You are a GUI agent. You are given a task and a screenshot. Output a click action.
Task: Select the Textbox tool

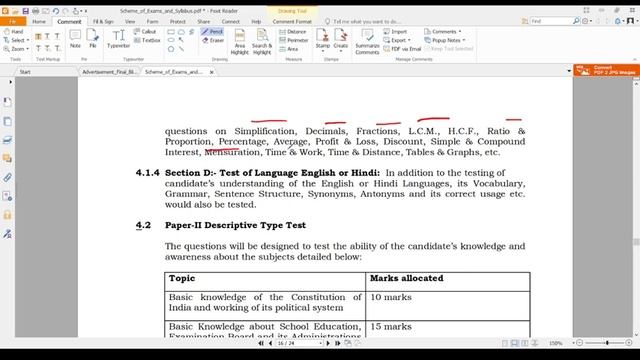click(147, 40)
